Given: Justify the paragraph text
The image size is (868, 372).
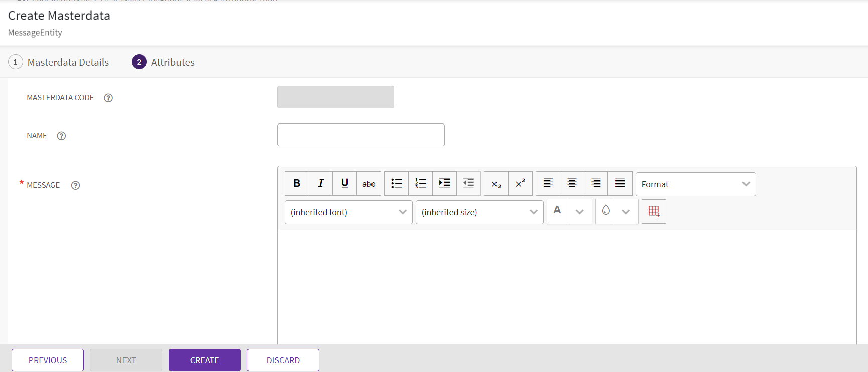Looking at the screenshot, I should point(620,184).
